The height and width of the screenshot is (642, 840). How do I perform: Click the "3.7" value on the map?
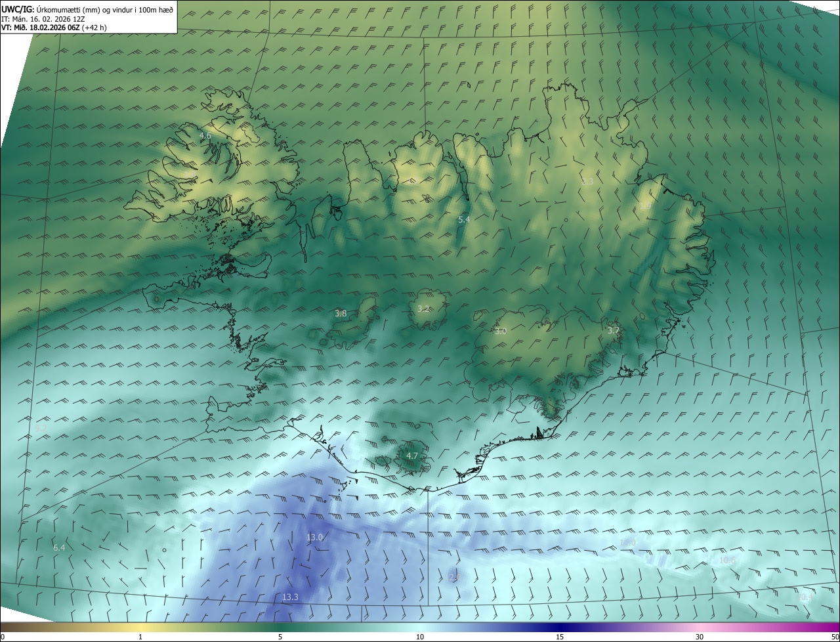(x=614, y=330)
